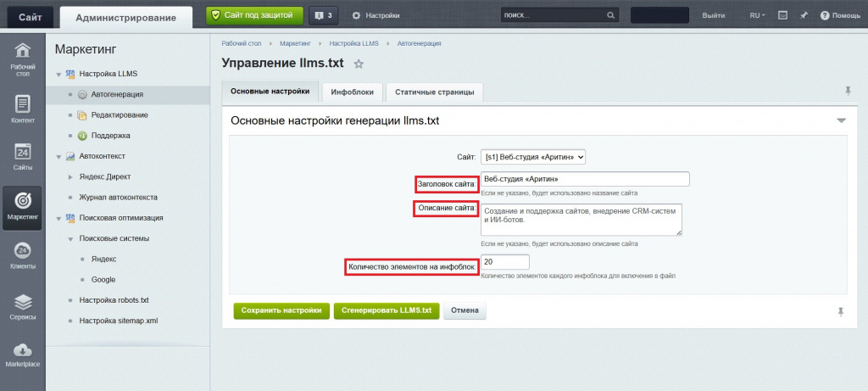Viewport: 868px width, 391px height.
Task: Click the search magnifier icon
Action: (x=610, y=15)
